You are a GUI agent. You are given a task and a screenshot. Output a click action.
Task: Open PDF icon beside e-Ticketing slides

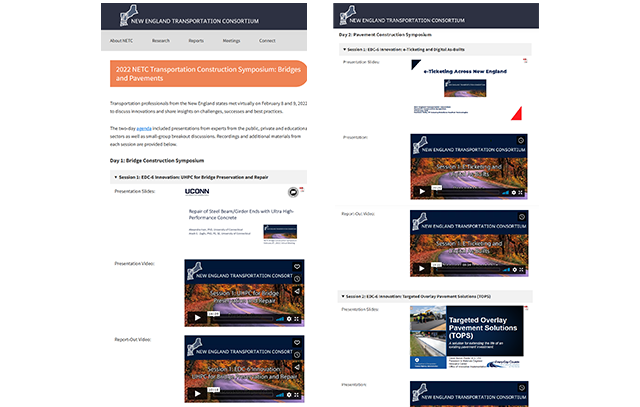point(525,61)
